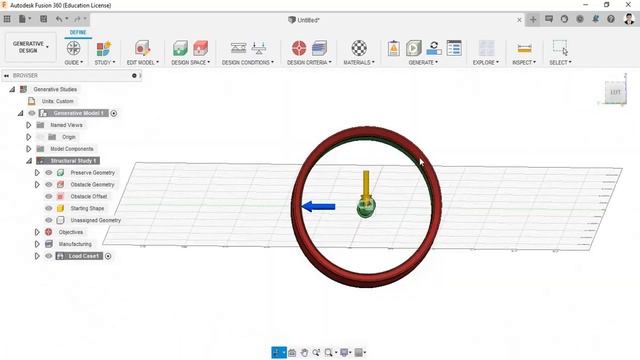Open the Study Materials checkered sphere icon
Screen dimensions: 640x360
[359, 48]
